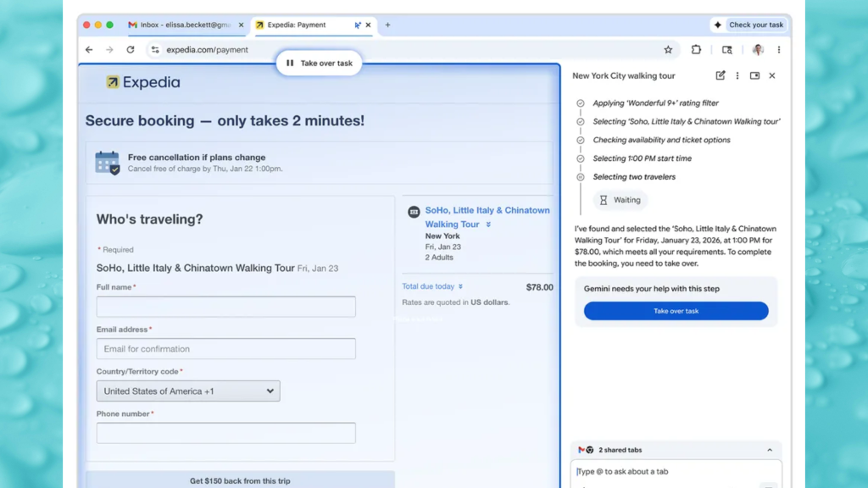868x488 pixels.
Task: Start a new chat with edit icon
Action: click(721, 75)
